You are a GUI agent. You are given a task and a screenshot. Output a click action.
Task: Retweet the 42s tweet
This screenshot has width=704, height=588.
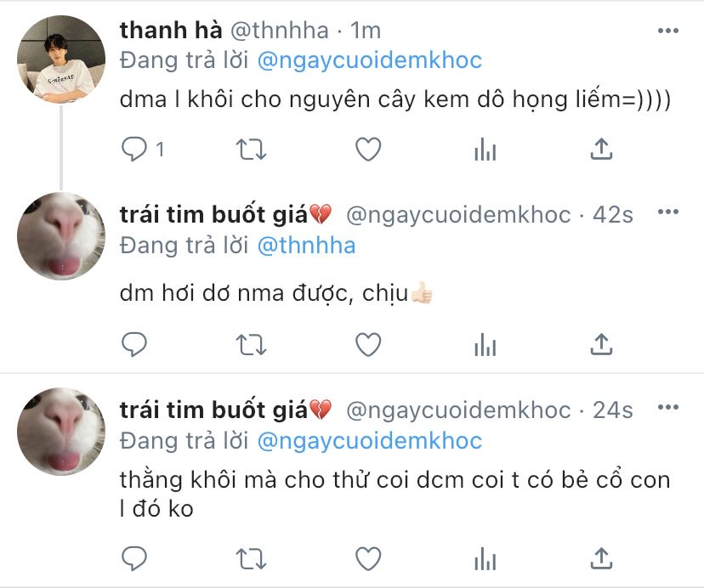pyautogui.click(x=251, y=344)
